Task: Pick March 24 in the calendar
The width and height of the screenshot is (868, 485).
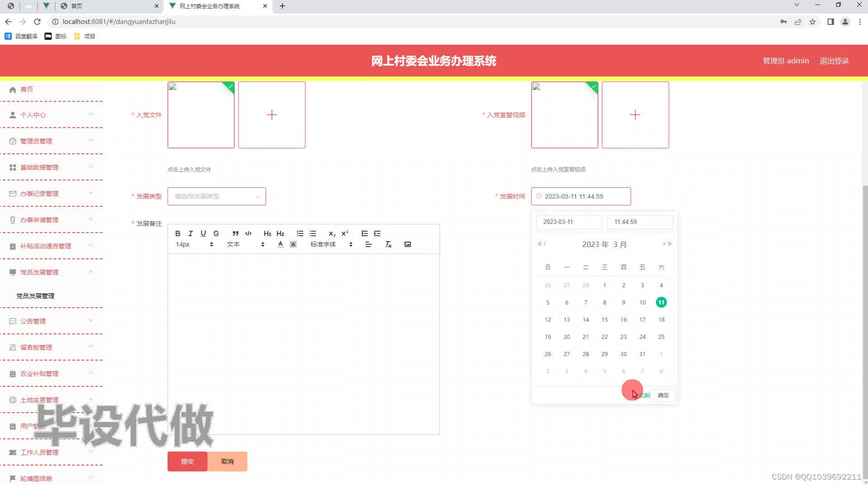Action: click(642, 337)
